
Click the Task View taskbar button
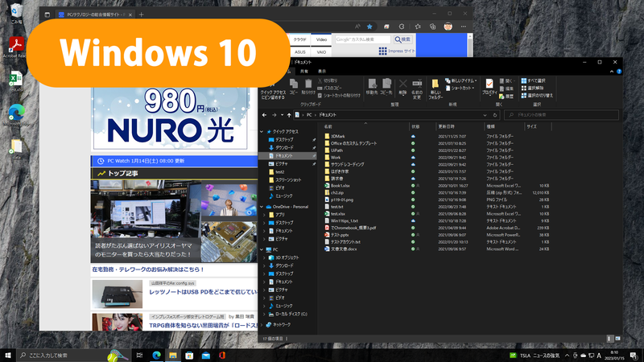(x=139, y=356)
